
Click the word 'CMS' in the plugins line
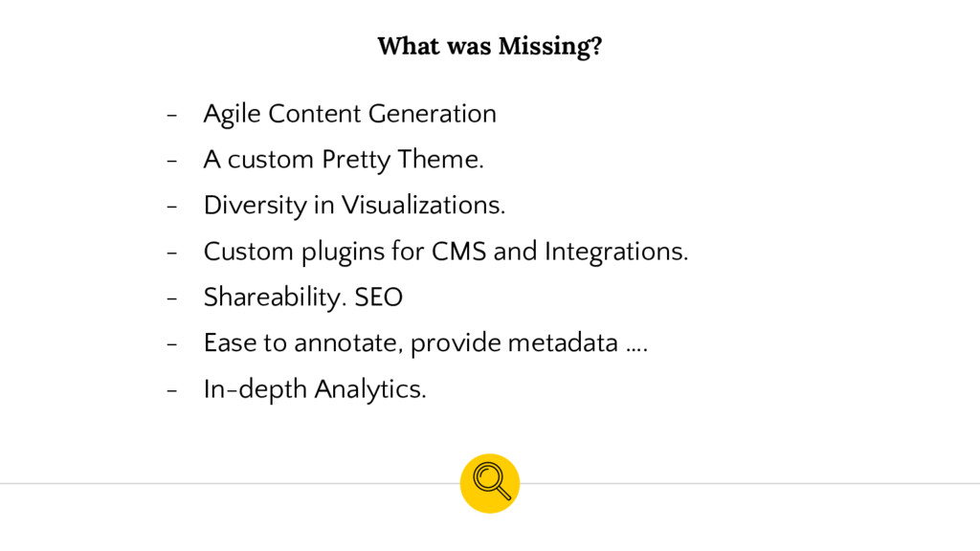click(x=458, y=252)
